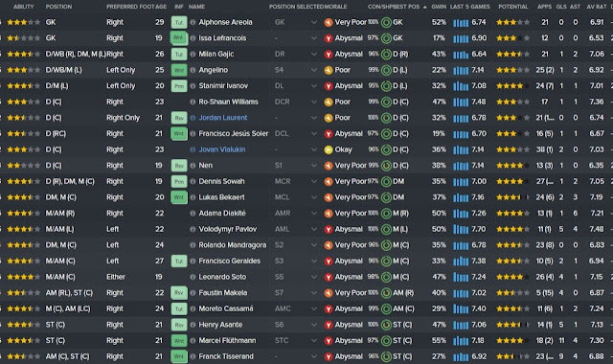Click the info icon next to Leonardo Soto
This screenshot has width=613, height=364.
coord(193,277)
